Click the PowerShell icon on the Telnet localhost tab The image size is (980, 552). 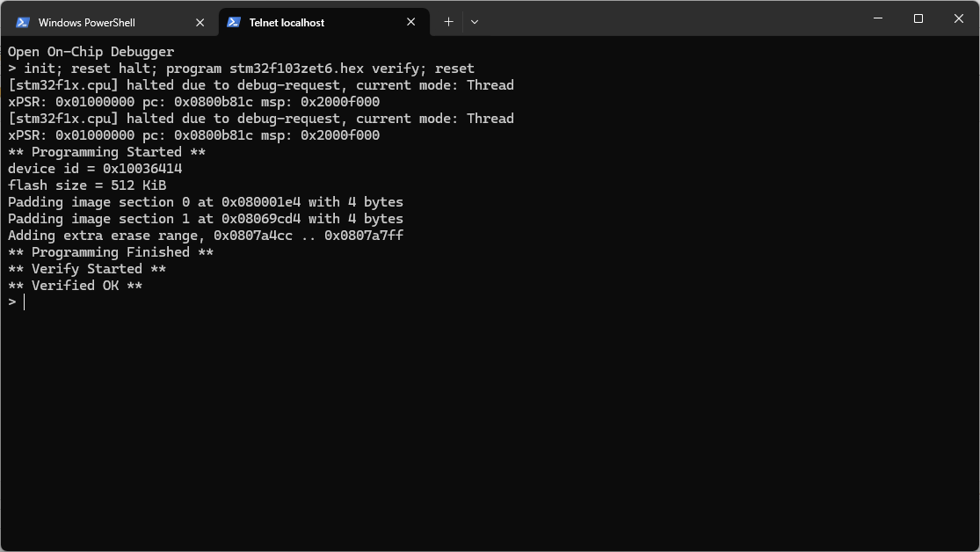234,23
